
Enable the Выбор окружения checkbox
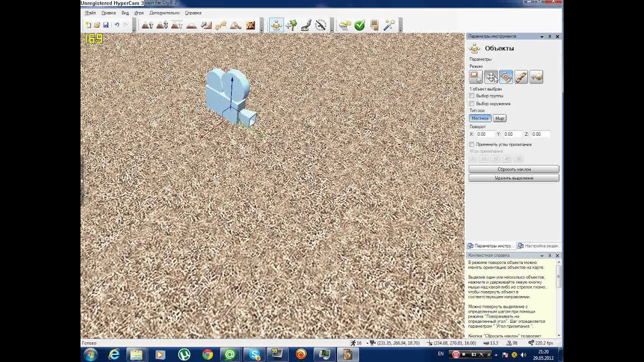tap(472, 104)
